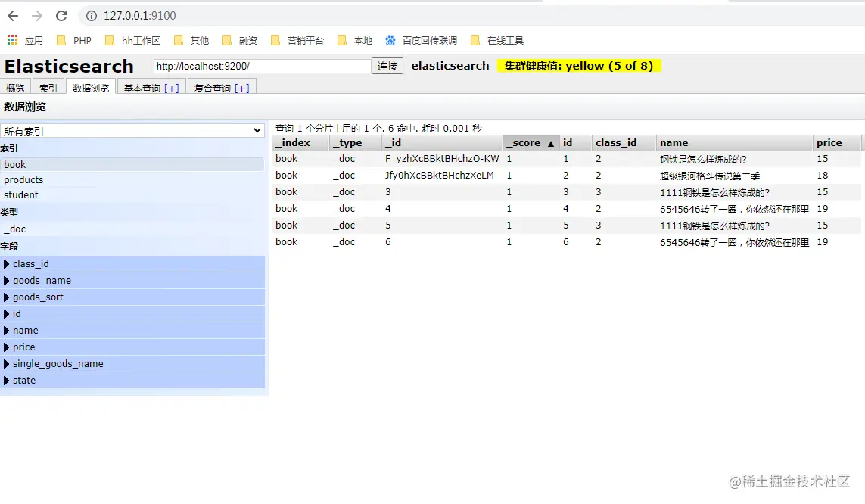865x504 pixels.
Task: Sort by the _type column header
Action: (x=355, y=142)
